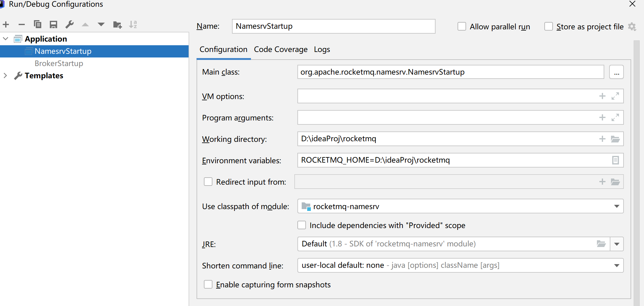Image resolution: width=644 pixels, height=306 pixels.
Task: Expand the Program arguments field
Action: (x=615, y=117)
